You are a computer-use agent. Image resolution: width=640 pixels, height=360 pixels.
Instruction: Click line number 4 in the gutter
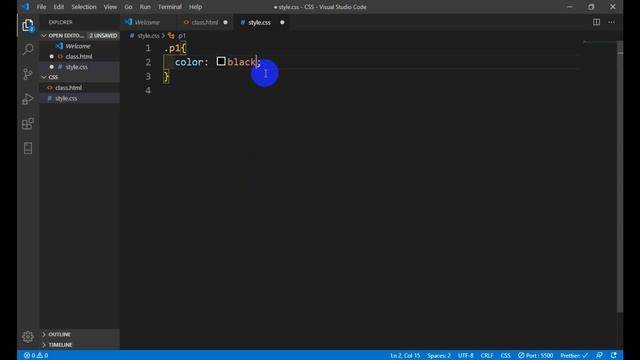click(148, 90)
